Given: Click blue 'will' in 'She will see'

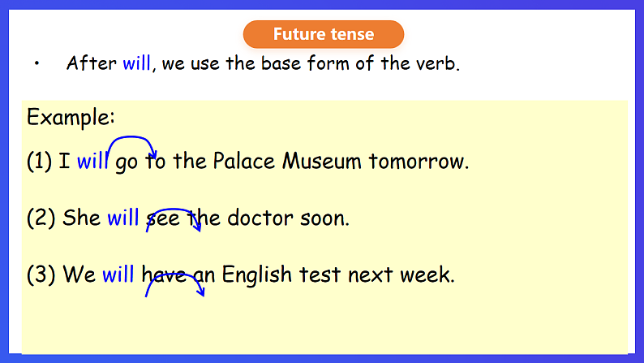Looking at the screenshot, I should coord(122,218).
